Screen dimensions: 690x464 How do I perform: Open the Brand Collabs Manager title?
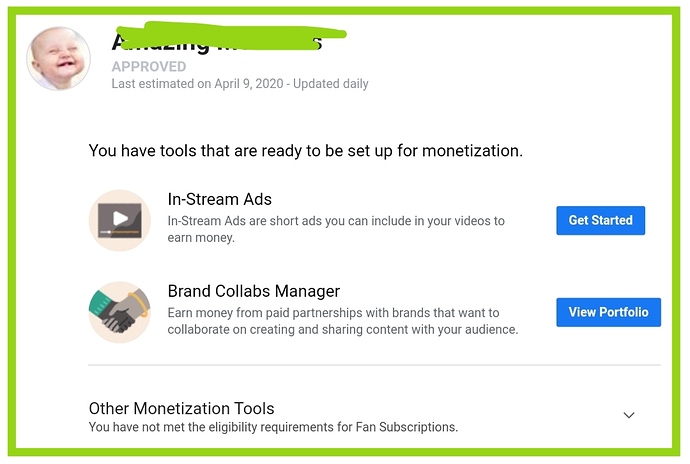click(254, 291)
